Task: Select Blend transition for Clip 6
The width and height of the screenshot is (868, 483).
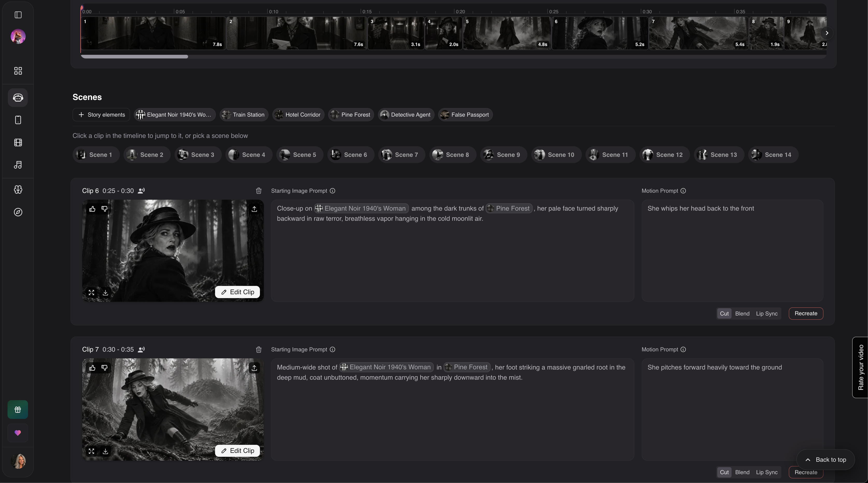Action: [x=742, y=314]
